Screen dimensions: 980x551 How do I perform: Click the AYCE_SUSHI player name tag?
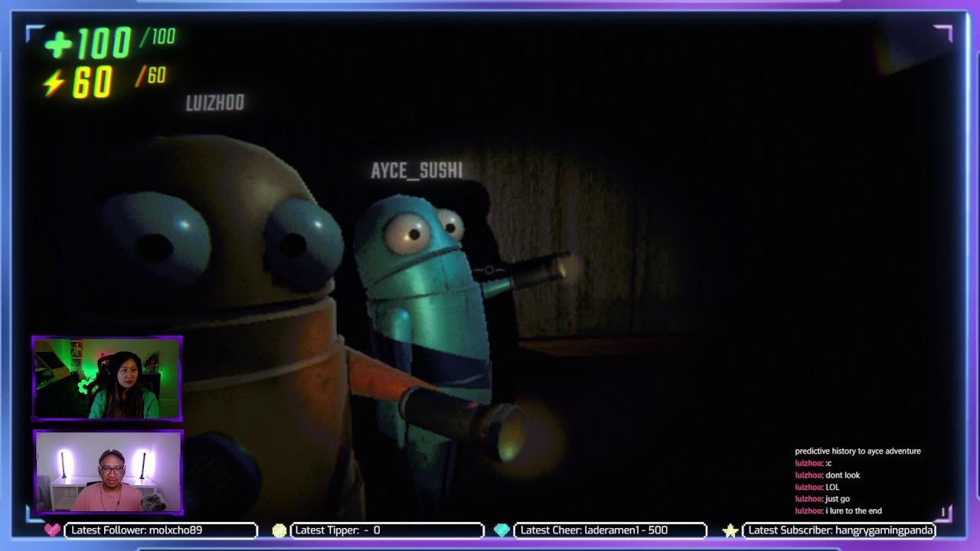416,171
